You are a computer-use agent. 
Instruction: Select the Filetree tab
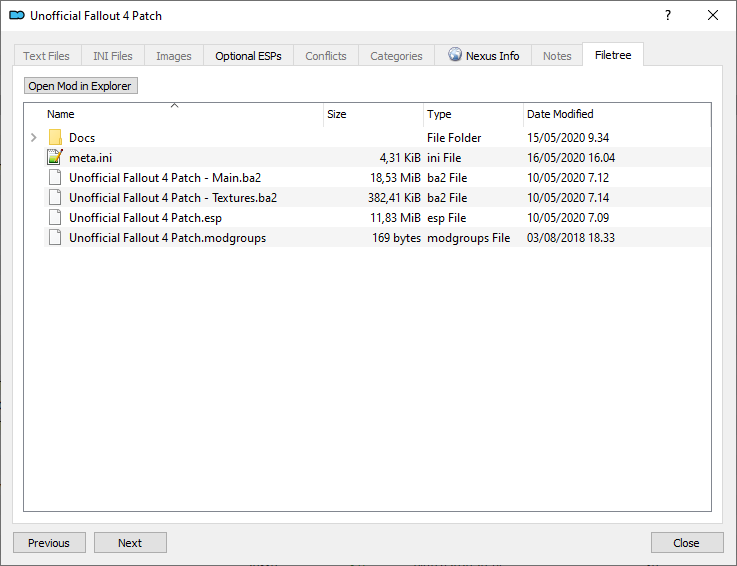point(613,55)
